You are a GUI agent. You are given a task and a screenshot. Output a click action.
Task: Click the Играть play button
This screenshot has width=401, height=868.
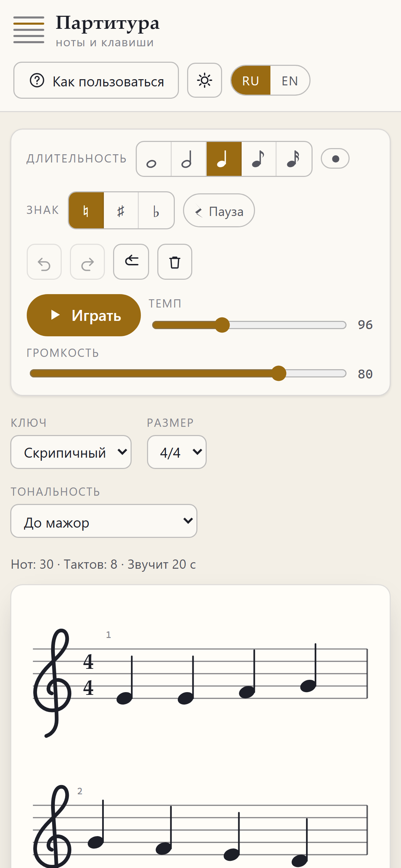84,315
